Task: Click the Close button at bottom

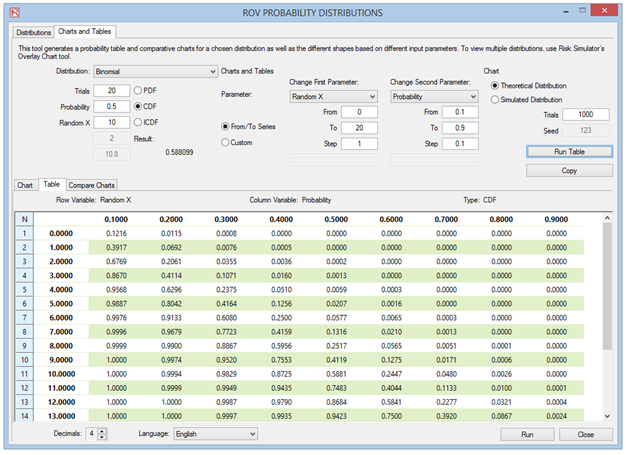Action: click(x=585, y=434)
